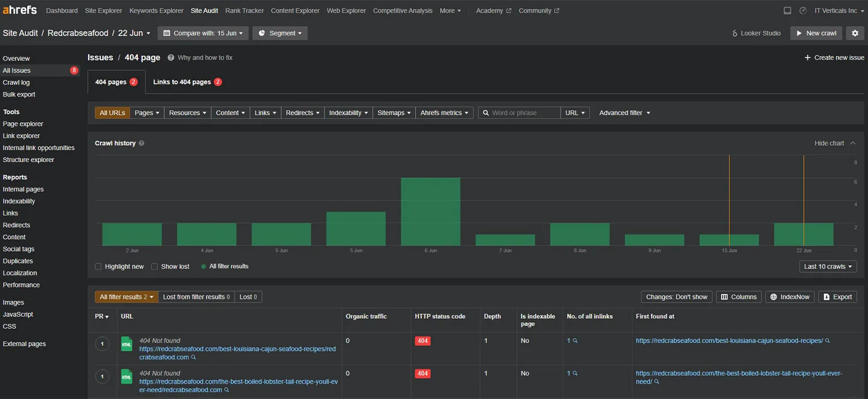
Task: Click the help icon beside 404 page
Action: [170, 57]
